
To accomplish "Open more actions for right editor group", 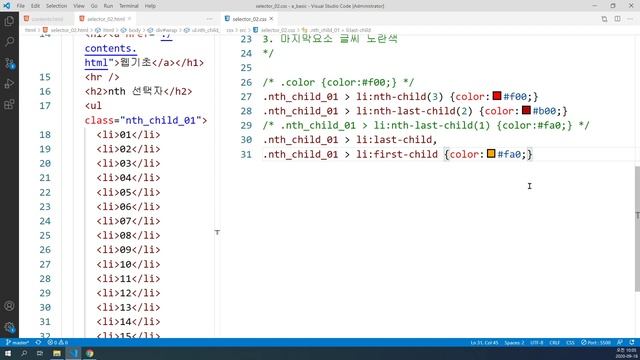I will pyautogui.click(x=631, y=19).
